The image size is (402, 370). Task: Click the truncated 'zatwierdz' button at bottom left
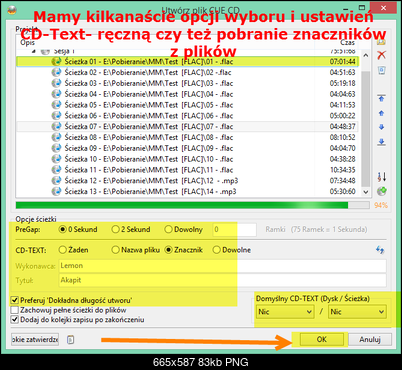click(x=35, y=340)
